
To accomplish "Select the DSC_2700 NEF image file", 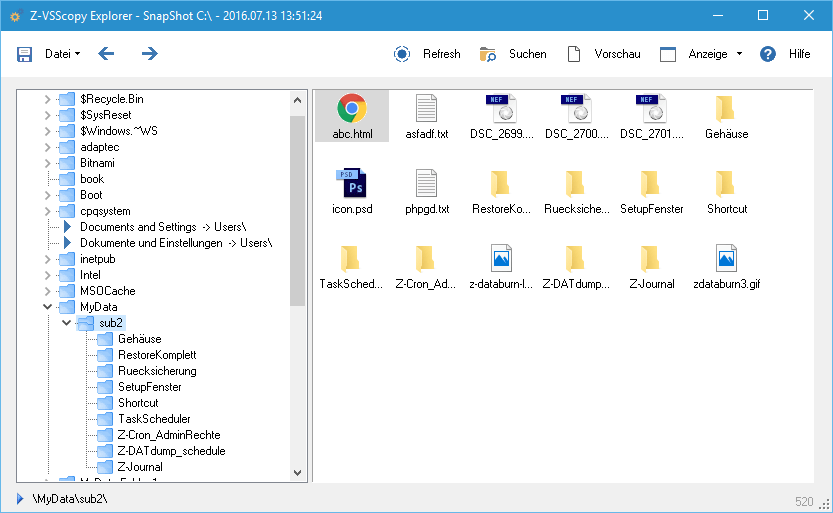I will click(x=576, y=116).
